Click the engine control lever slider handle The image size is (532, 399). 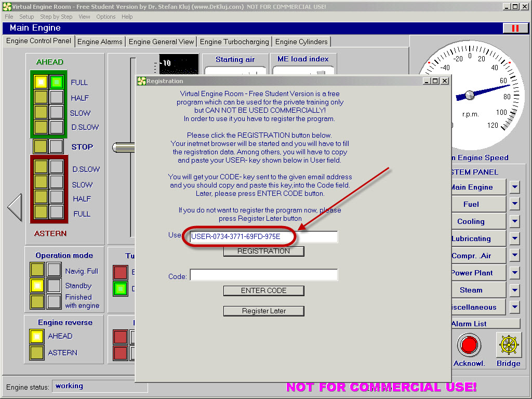tap(124, 148)
